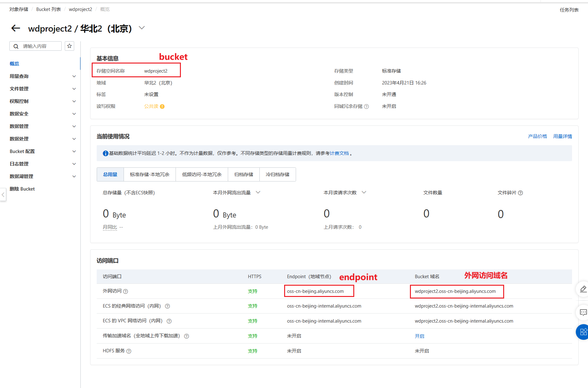Viewport: 588px width, 388px height.
Task: Click help icon for ECS 的经典网络访问
Action: tap(167, 306)
